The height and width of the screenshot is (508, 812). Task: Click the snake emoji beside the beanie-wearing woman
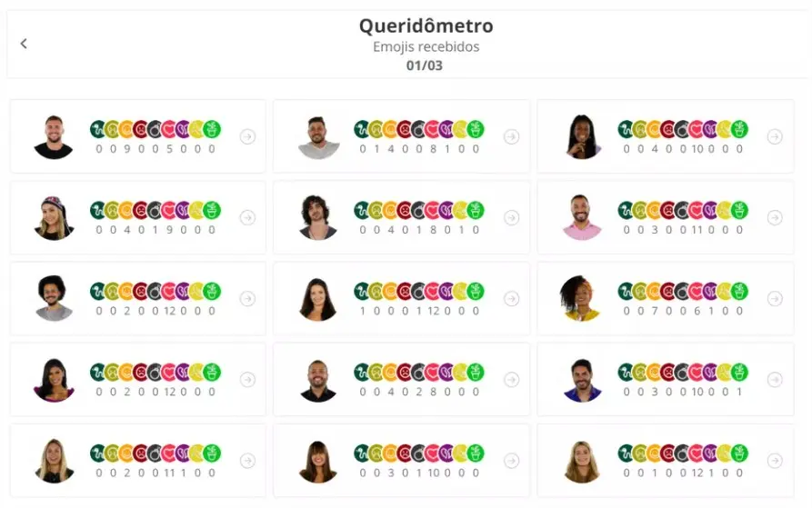[97, 211]
